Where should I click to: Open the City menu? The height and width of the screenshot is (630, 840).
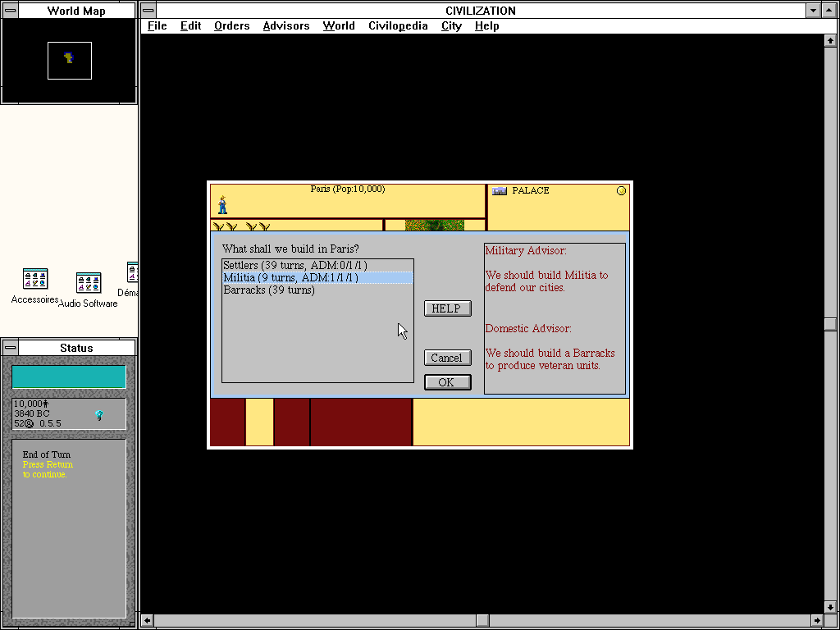(x=451, y=25)
